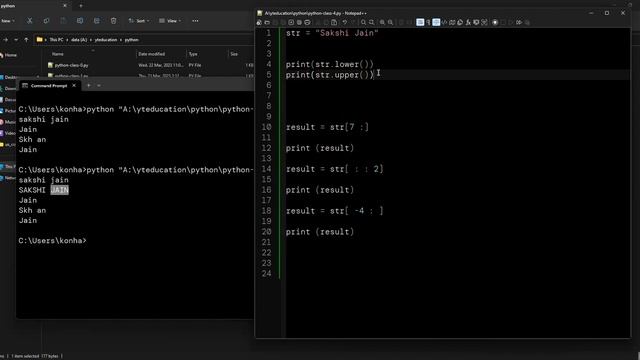Click line 4 'print(str.lower())' in editor
This screenshot has width=640, height=360.
pos(329,64)
